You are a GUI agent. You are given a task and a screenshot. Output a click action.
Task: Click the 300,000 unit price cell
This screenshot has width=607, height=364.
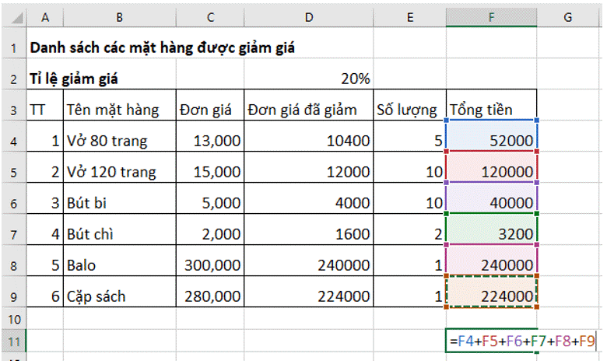pos(210,265)
